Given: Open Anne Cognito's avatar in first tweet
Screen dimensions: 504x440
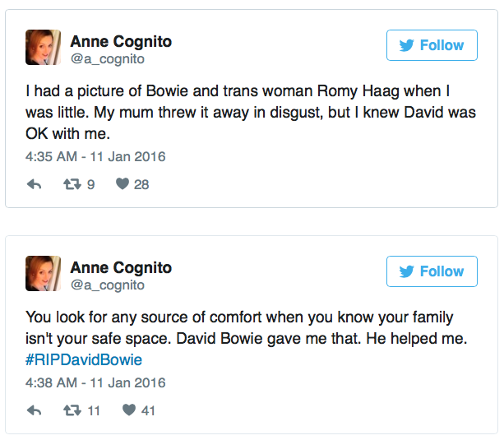Looking at the screenshot, I should pos(43,48).
